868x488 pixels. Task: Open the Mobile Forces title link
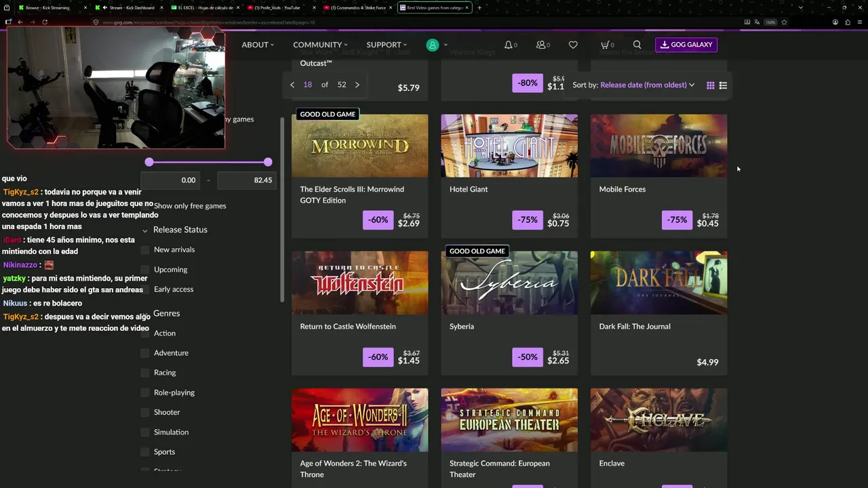[x=623, y=189]
